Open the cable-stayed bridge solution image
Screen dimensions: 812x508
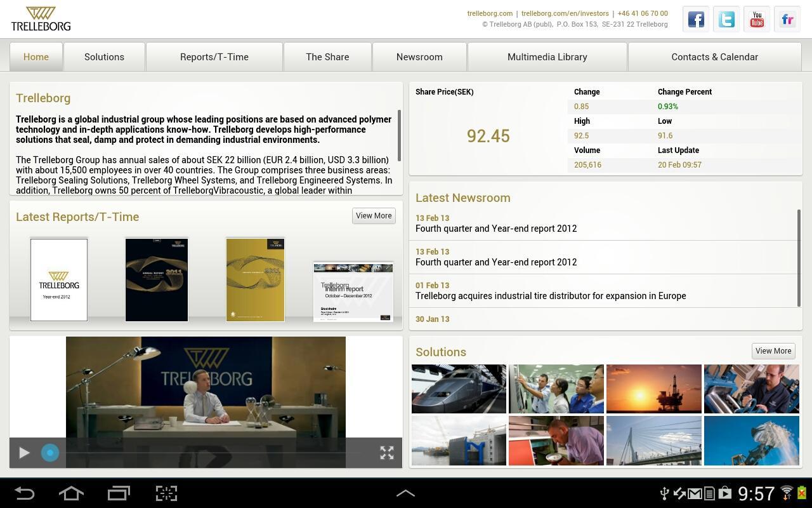654,441
